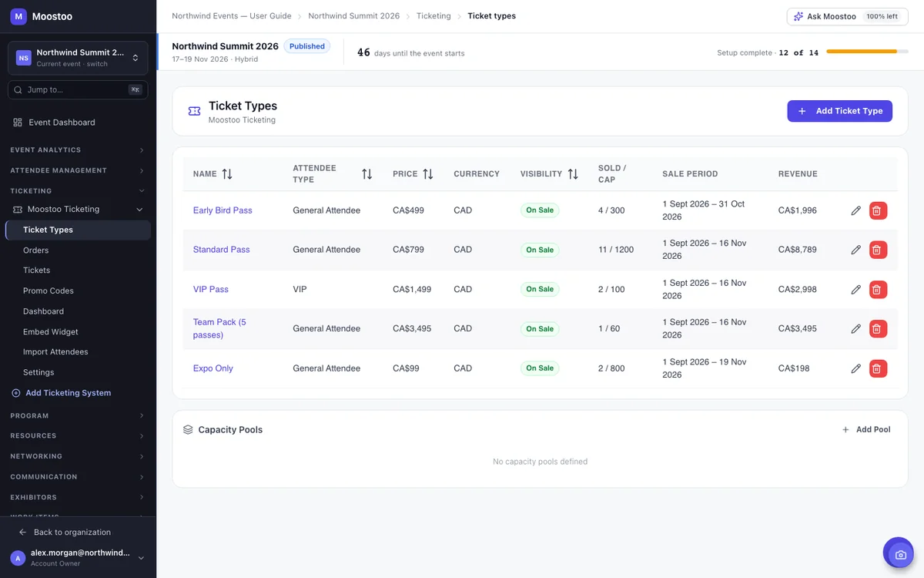This screenshot has width=924, height=578.
Task: Click the back arrow to organization
Action: (23, 533)
